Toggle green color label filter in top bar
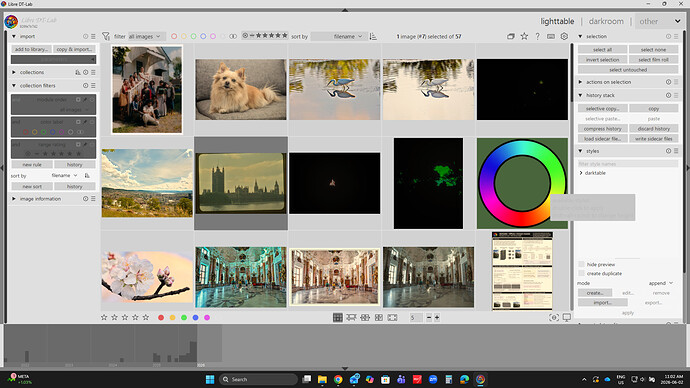Screen dimensions: 690x388 tap(194, 36)
